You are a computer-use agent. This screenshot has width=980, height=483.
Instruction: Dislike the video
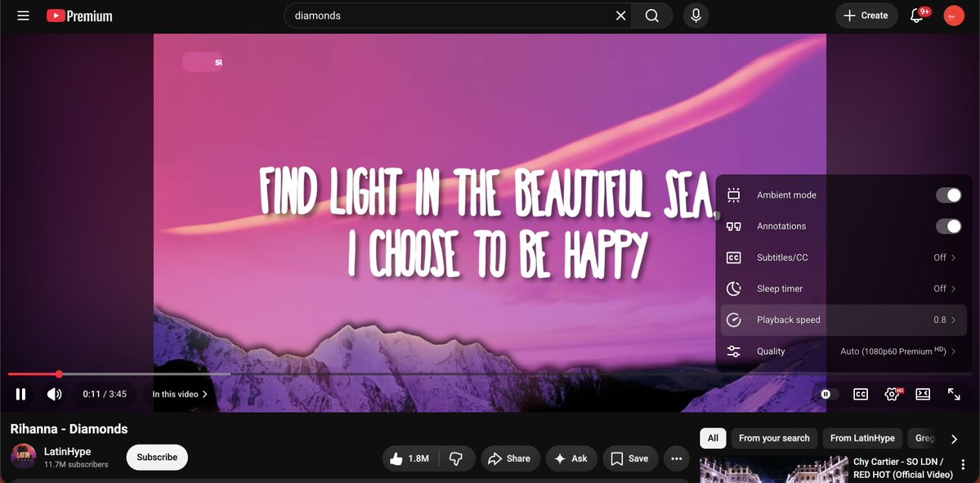[x=457, y=458]
